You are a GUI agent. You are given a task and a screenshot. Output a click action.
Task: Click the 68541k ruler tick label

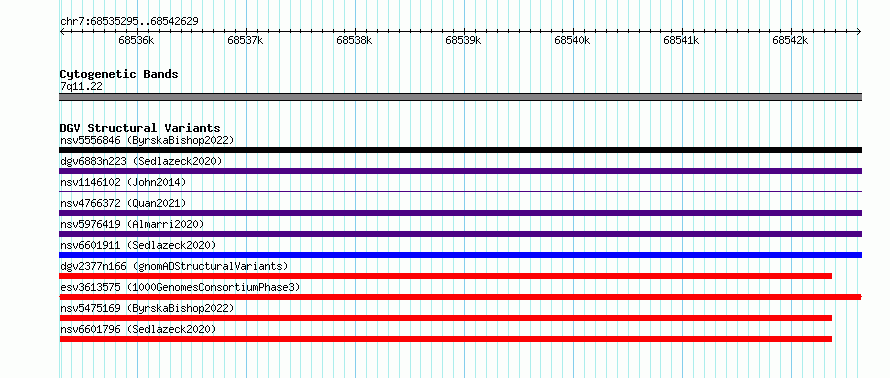(681, 40)
